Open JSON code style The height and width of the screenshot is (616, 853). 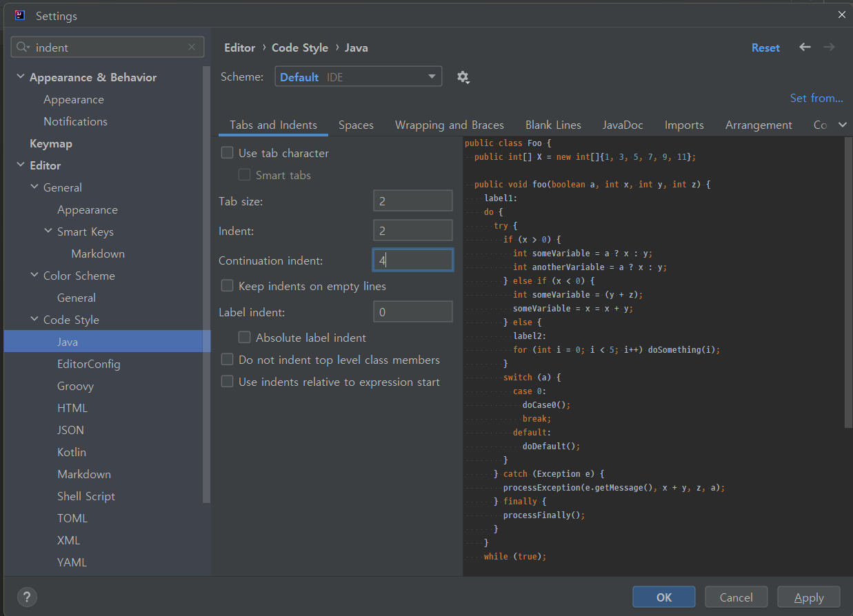coord(70,430)
